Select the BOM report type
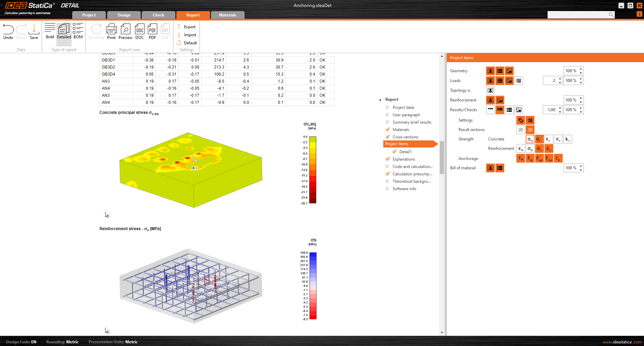The image size is (644, 346). click(78, 32)
